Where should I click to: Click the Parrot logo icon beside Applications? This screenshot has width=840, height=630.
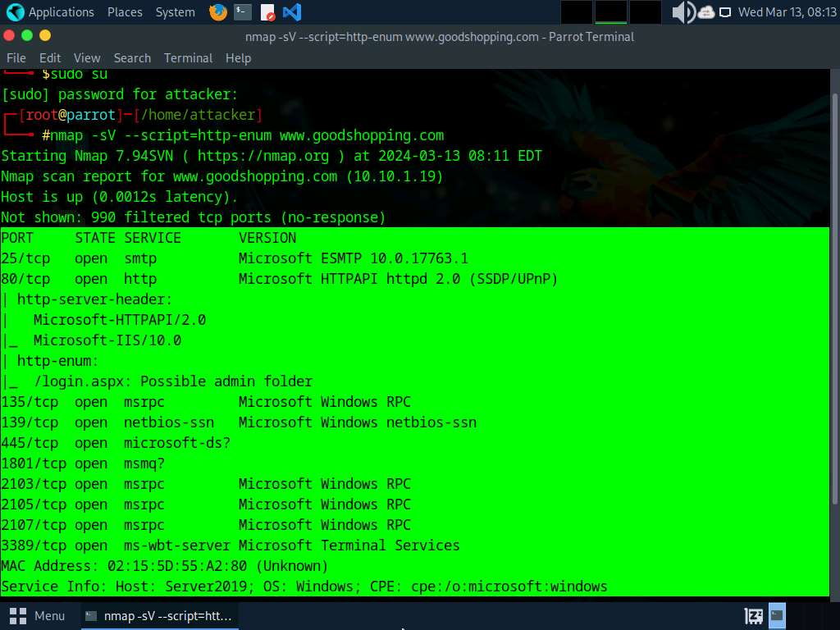(12, 12)
